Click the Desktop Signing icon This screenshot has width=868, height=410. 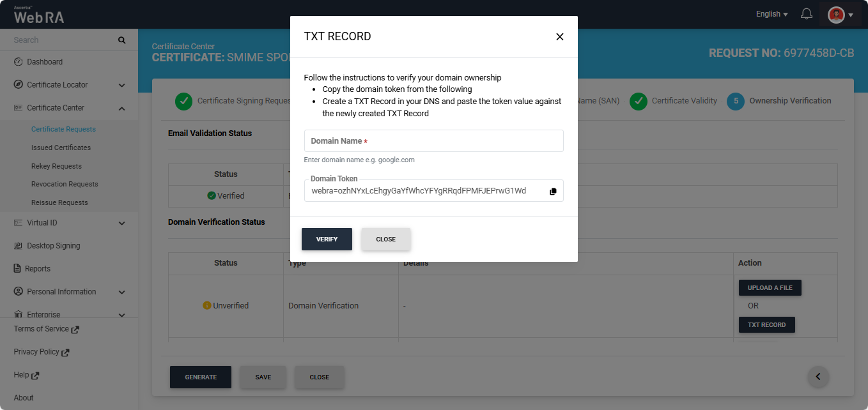pos(18,246)
